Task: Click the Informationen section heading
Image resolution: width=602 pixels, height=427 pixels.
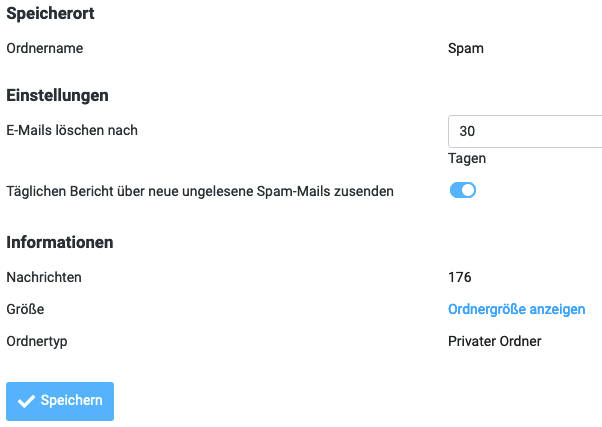Action: (x=60, y=242)
